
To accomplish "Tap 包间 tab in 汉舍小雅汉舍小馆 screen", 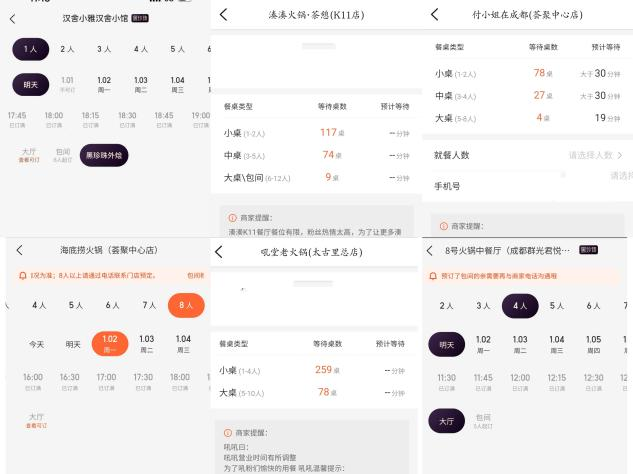I will tap(63, 155).
